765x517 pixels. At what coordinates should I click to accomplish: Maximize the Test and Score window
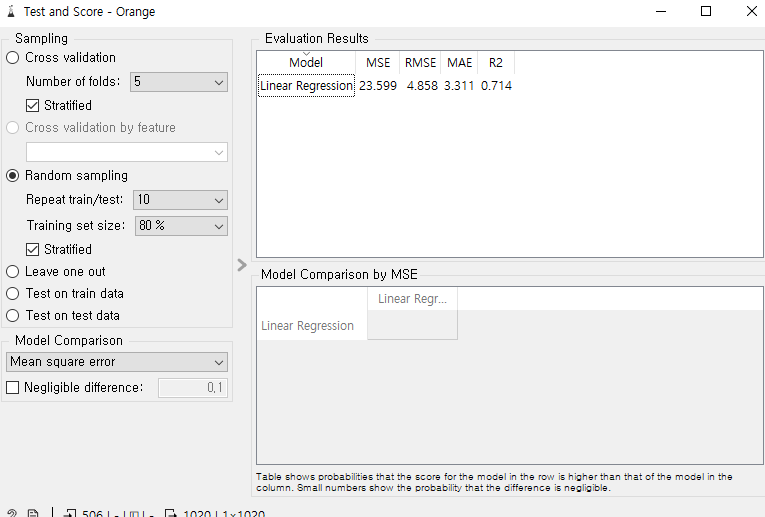(706, 12)
